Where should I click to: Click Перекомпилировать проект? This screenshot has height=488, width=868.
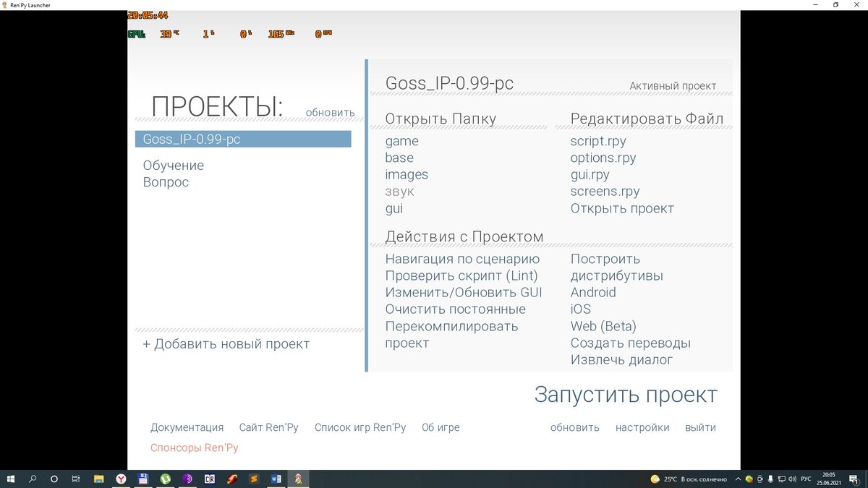coord(451,334)
